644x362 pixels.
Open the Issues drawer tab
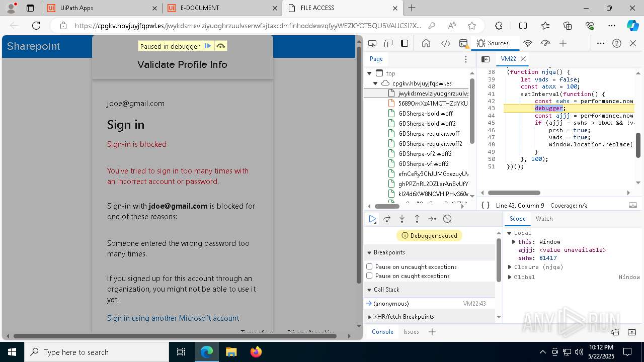[x=411, y=331]
